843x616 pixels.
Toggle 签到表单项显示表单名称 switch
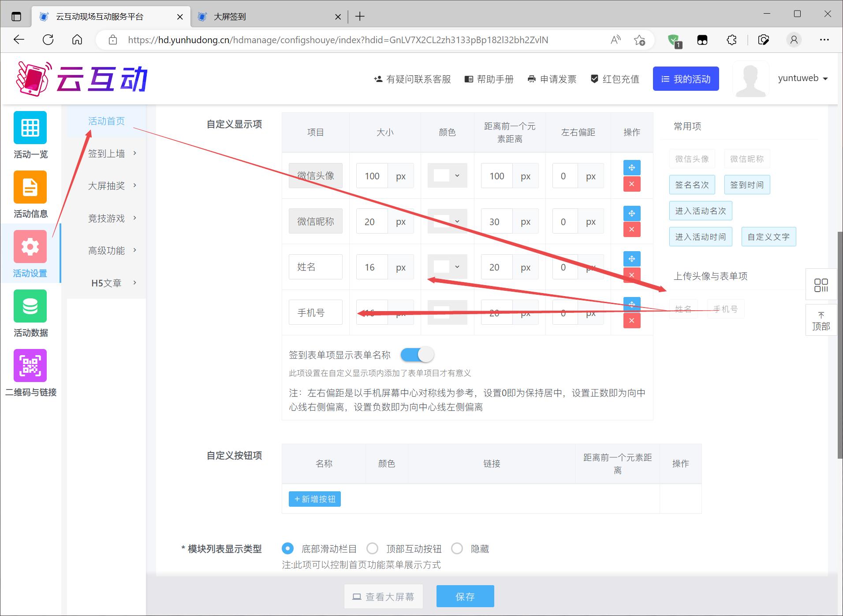[x=417, y=355]
